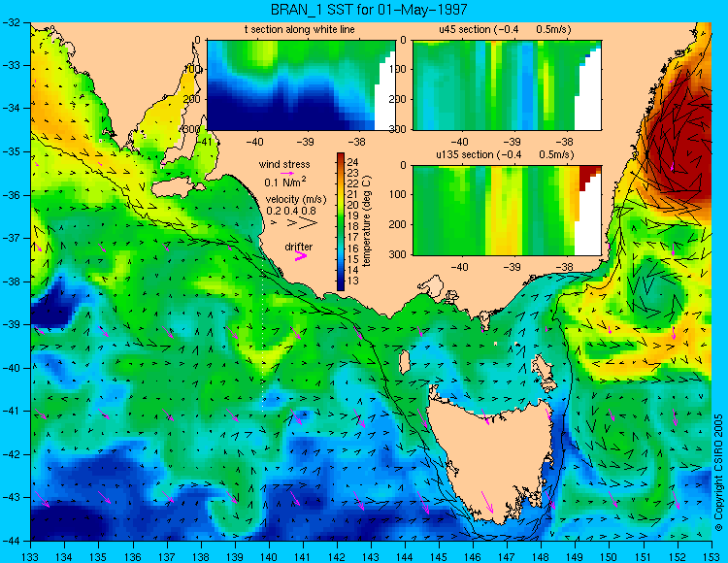Click the latitude axis label '-38'
The width and height of the screenshot is (728, 563).
click(x=12, y=281)
